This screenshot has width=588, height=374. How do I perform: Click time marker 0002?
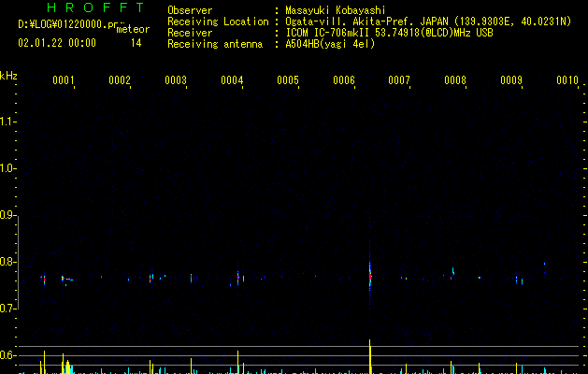click(120, 79)
